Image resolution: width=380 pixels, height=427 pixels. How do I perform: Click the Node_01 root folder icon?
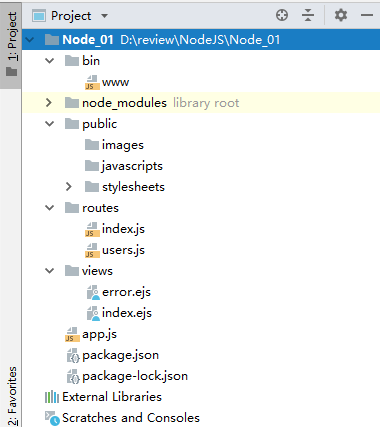click(x=52, y=40)
